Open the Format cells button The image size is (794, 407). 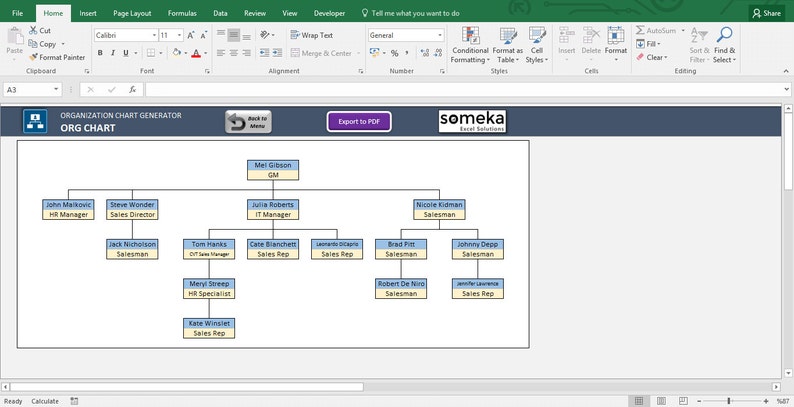click(x=616, y=46)
